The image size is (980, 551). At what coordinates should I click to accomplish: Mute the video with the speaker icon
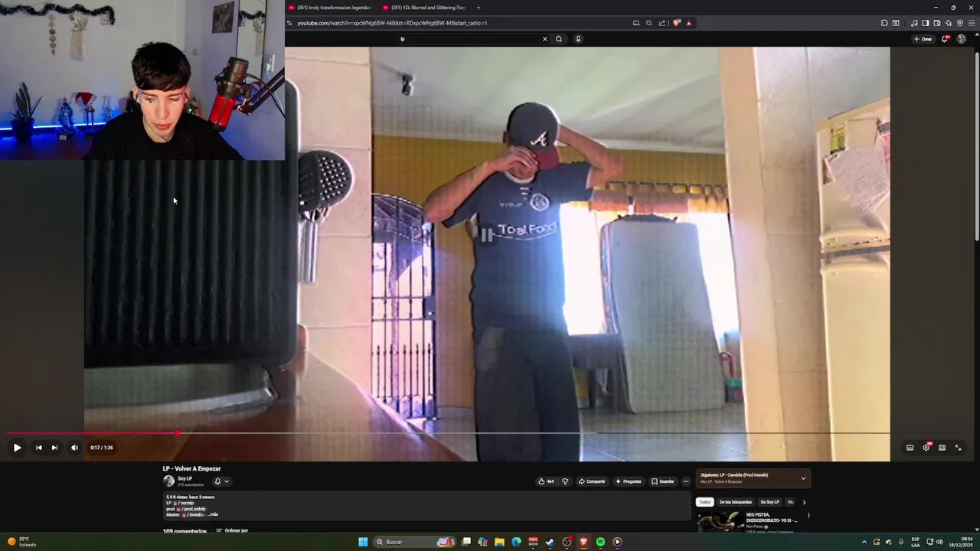(x=74, y=448)
